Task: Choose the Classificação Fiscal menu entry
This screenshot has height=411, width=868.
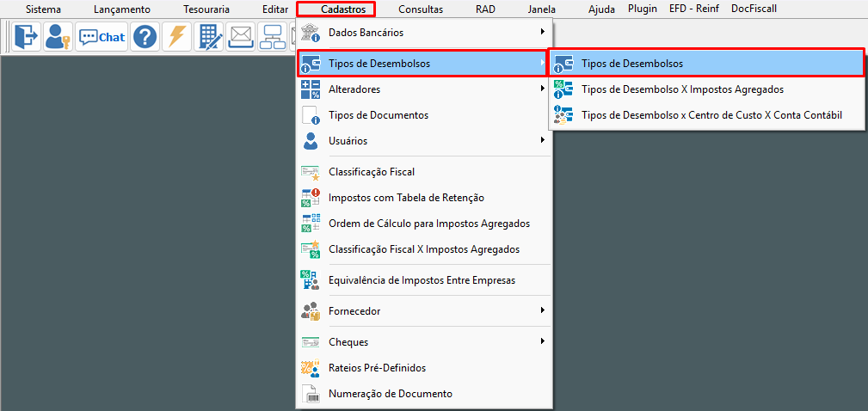Action: (424, 171)
